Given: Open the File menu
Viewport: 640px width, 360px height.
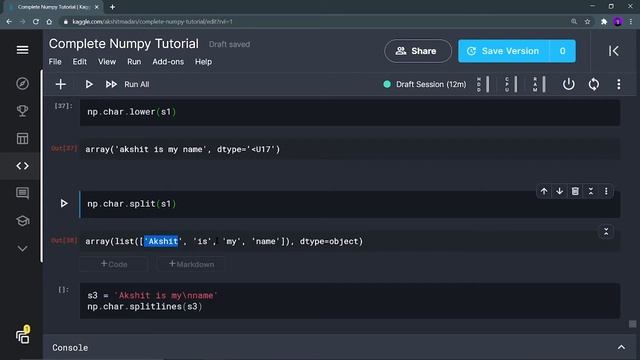Looking at the screenshot, I should [x=55, y=62].
